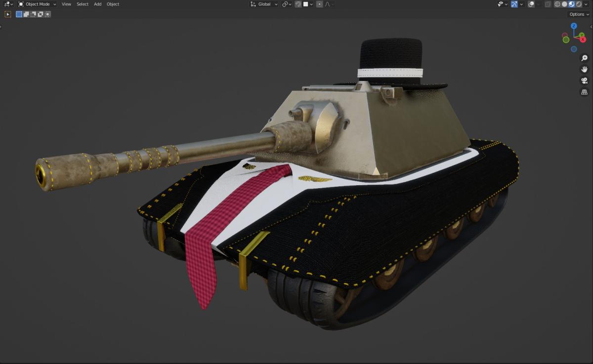Viewport: 593px width, 364px height.
Task: Set selection mode to intersect
Action: (47, 14)
